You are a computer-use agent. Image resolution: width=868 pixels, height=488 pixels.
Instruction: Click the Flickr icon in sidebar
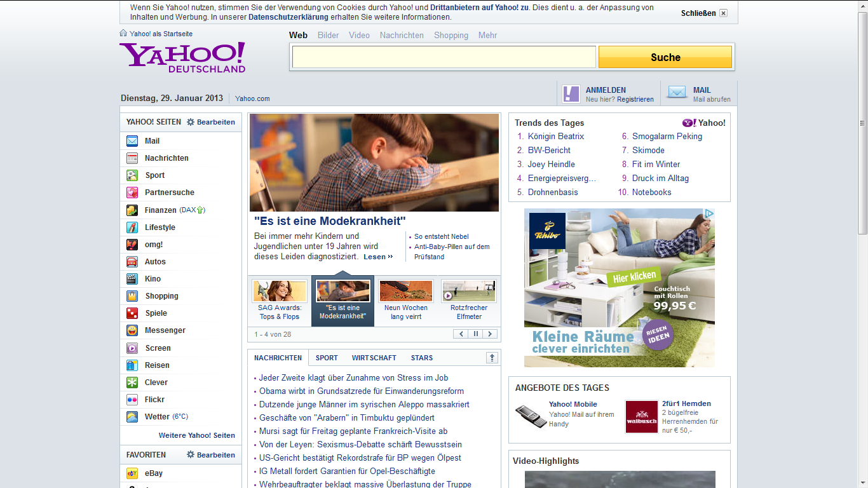point(132,400)
